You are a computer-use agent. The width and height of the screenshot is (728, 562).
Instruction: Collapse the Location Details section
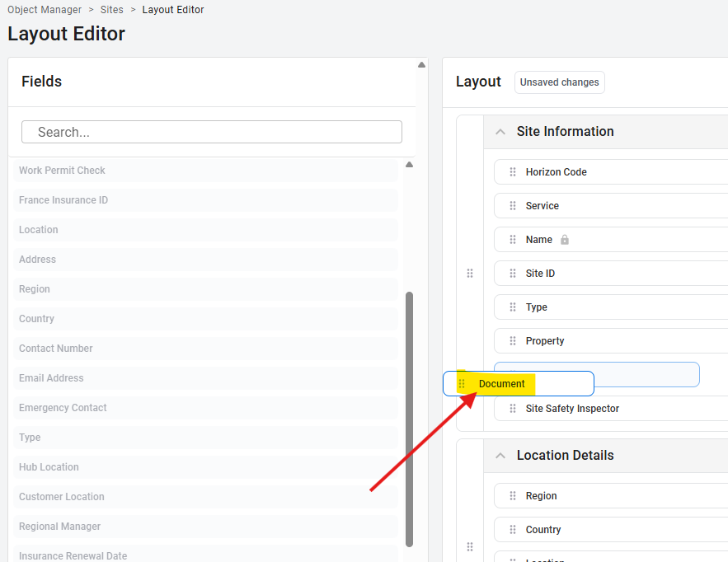point(500,456)
